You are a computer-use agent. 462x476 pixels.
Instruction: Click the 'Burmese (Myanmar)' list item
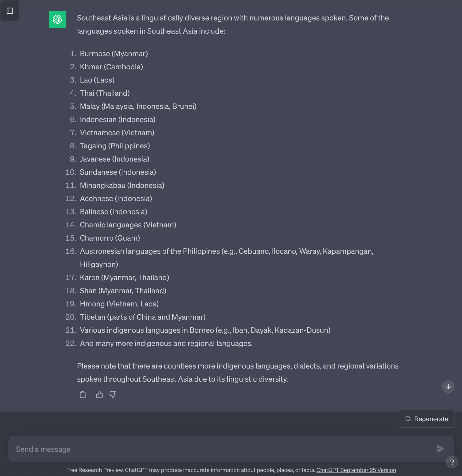[x=114, y=54]
